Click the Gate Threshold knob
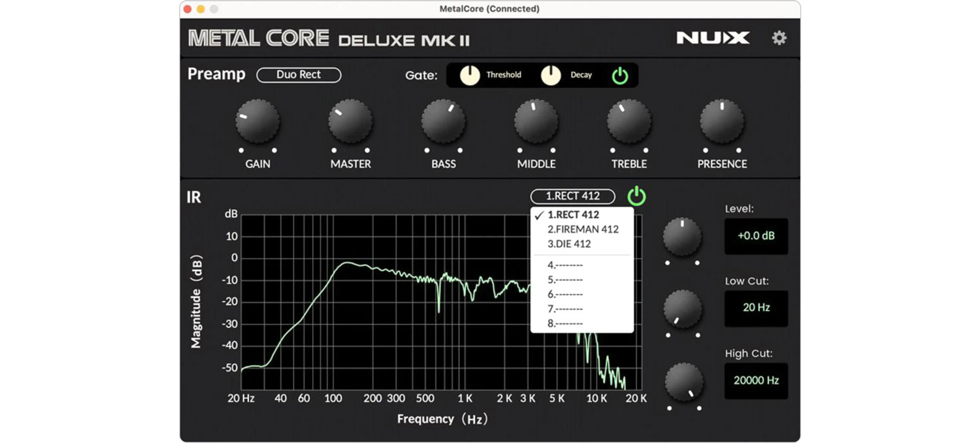The width and height of the screenshot is (980, 443). pyautogui.click(x=470, y=76)
